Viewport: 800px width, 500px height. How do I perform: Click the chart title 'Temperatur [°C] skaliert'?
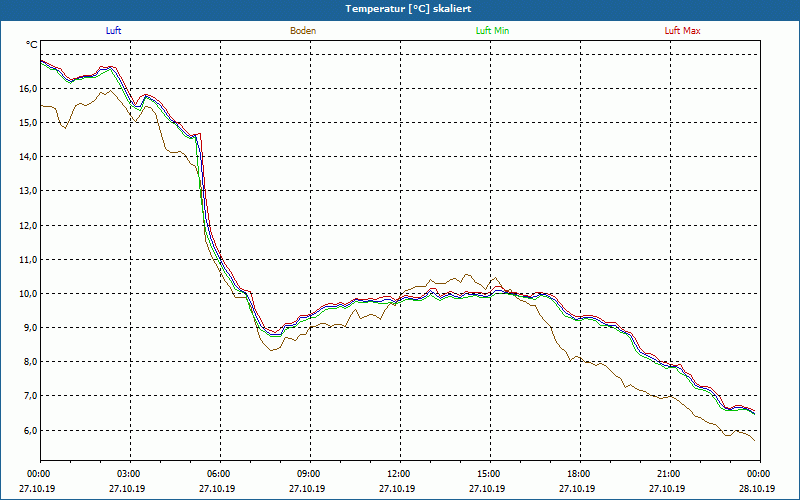pyautogui.click(x=408, y=9)
